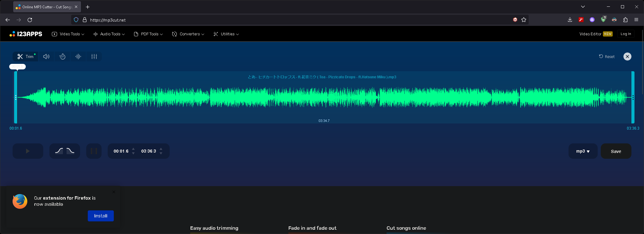The width and height of the screenshot is (644, 234).
Task: Open the Utilities menu
Action: coord(226,34)
